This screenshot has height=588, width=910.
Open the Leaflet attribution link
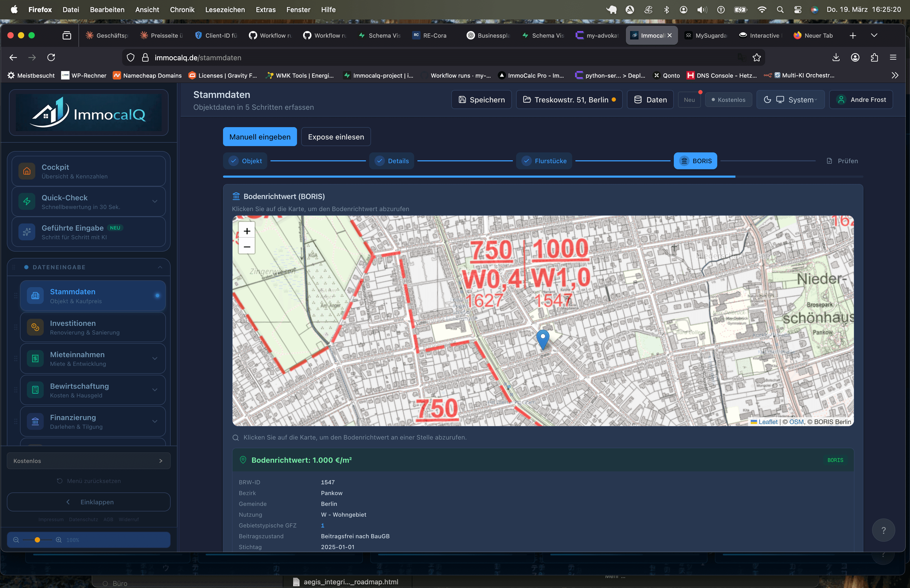click(768, 422)
